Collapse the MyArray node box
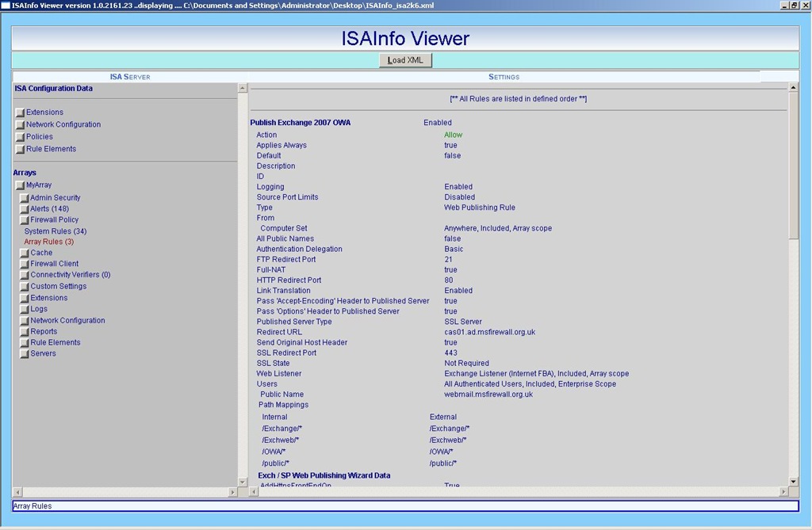The height and width of the screenshot is (530, 812). (x=20, y=185)
